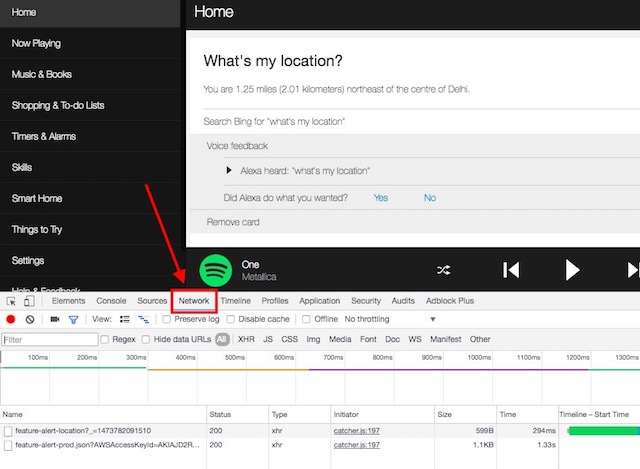Screen dimensions: 640x469
Task: Filter requests by Manifest
Action: click(x=445, y=339)
